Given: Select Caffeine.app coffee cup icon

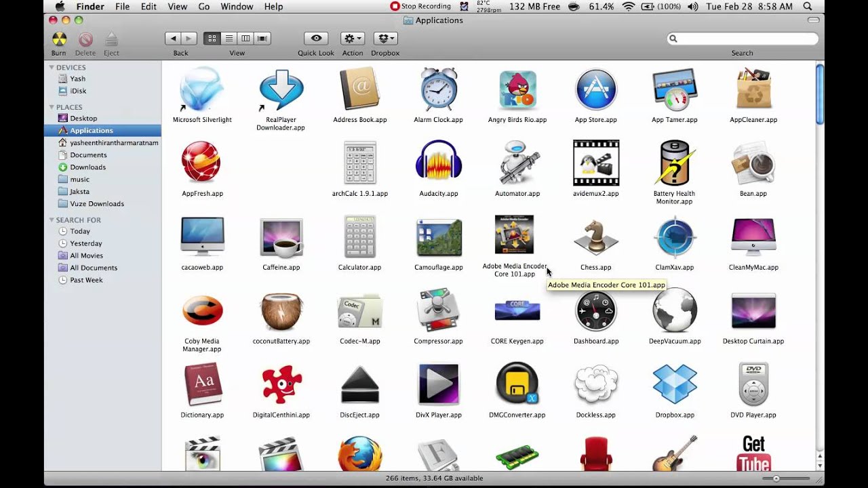Looking at the screenshot, I should 281,237.
